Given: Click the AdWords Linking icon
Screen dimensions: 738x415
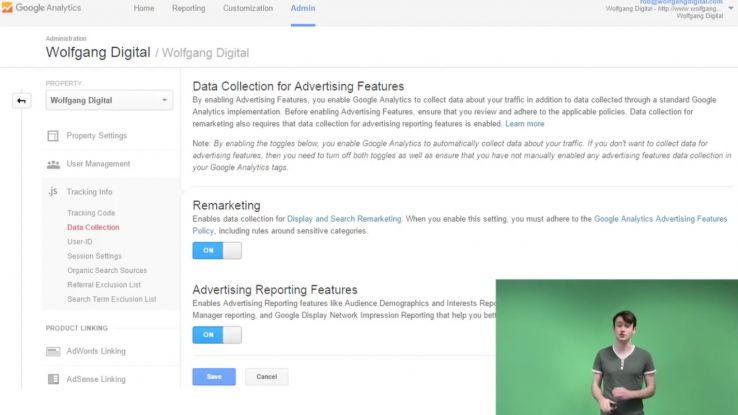Looking at the screenshot, I should [x=53, y=351].
